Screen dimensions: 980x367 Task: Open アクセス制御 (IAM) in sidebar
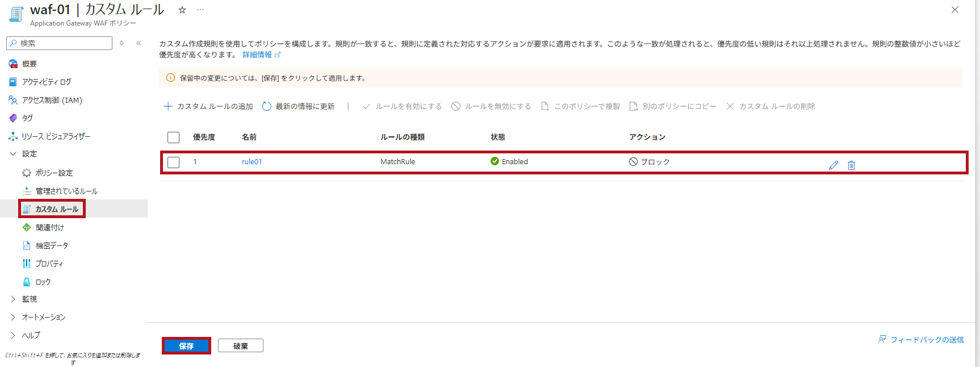tap(52, 100)
